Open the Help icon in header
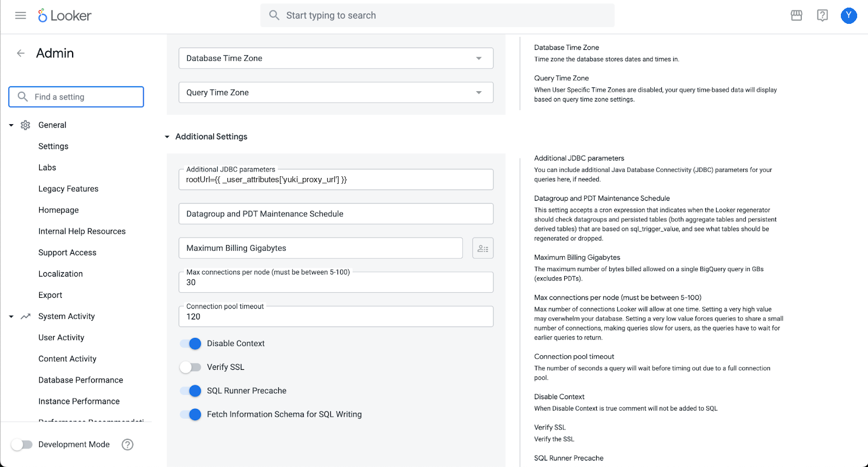The height and width of the screenshot is (467, 868). [822, 15]
